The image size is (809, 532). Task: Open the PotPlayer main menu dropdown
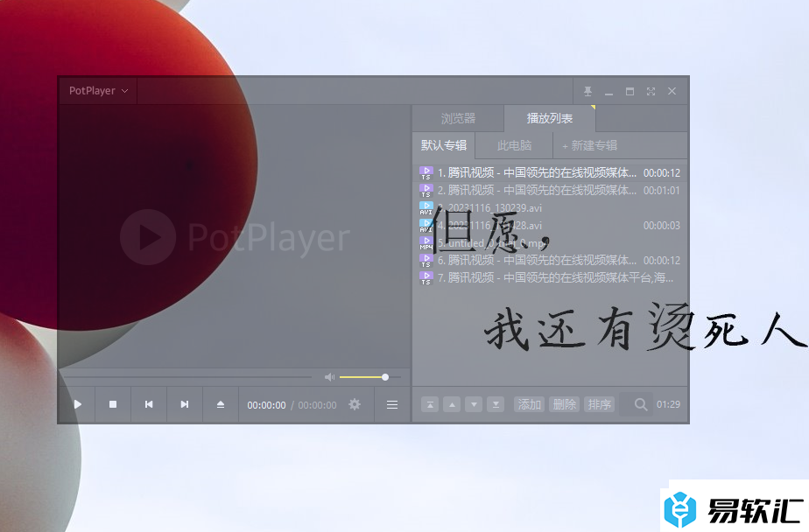pyautogui.click(x=98, y=91)
